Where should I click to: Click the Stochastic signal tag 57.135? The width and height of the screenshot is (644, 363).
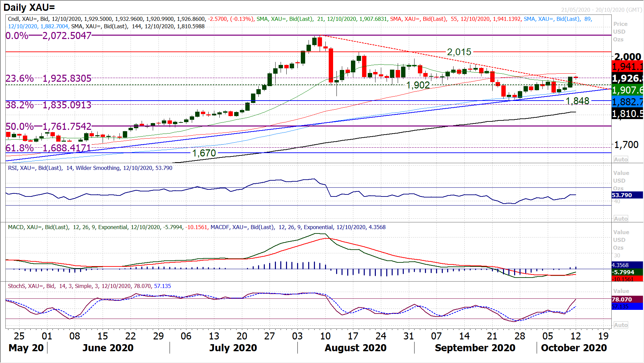(627, 307)
